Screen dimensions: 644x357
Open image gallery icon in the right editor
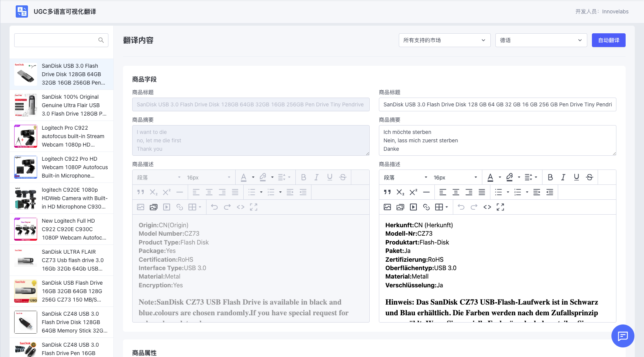coord(400,207)
